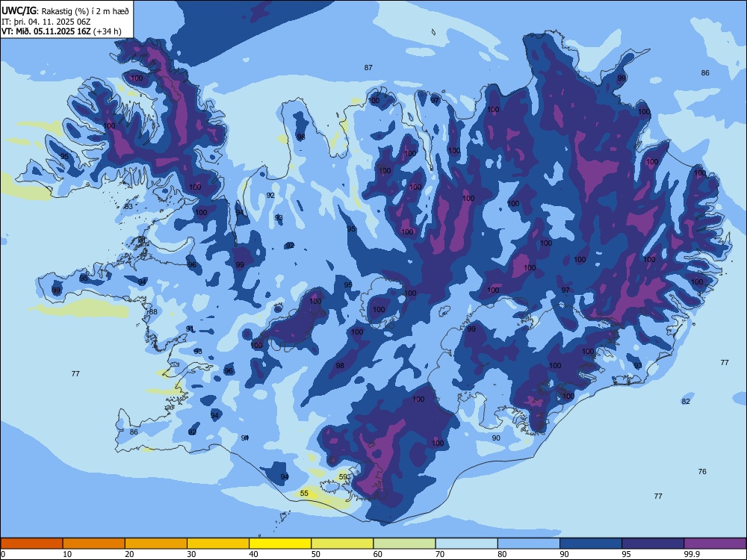Click the light blue 70–80 legend swatch
This screenshot has width=747, height=560.
pyautogui.click(x=466, y=544)
